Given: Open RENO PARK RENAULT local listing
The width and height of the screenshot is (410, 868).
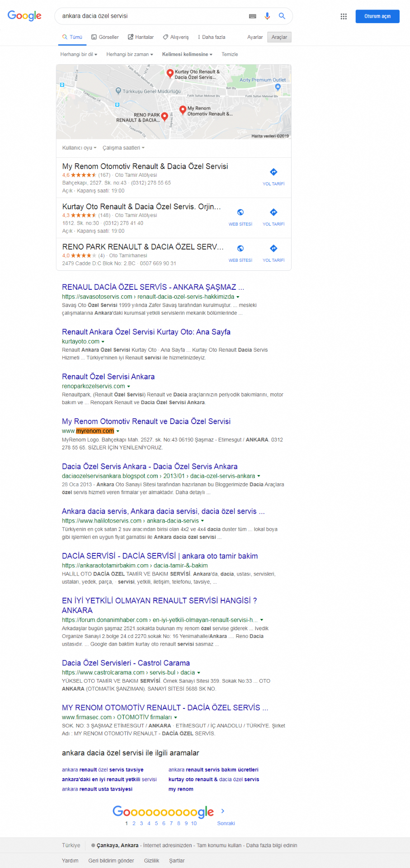Looking at the screenshot, I should (143, 247).
